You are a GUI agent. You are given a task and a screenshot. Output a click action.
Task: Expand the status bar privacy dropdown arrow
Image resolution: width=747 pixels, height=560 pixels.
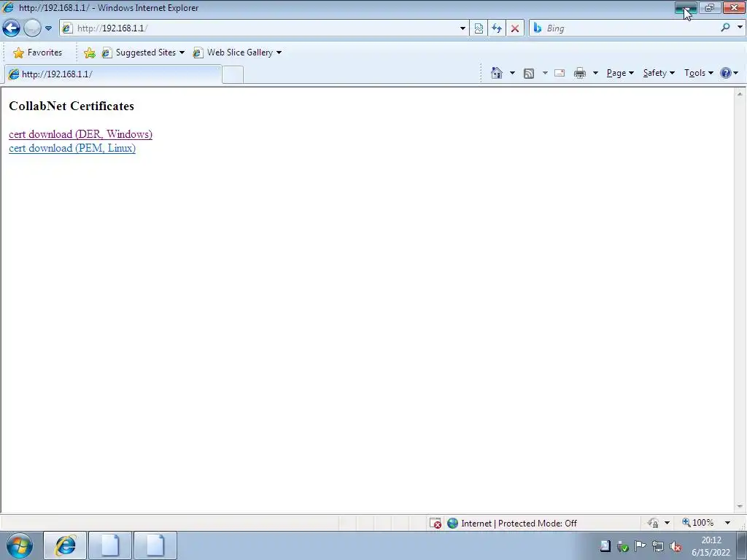point(667,523)
